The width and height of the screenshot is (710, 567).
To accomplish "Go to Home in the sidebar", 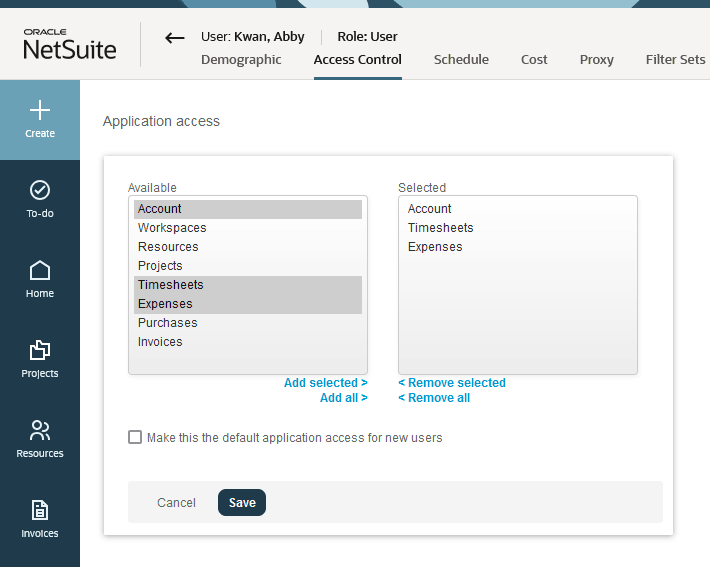I will pos(40,279).
